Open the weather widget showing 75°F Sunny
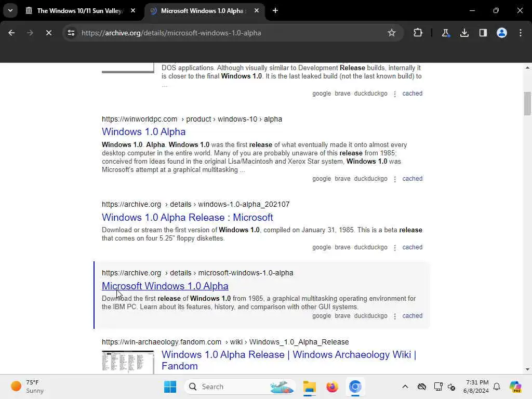The width and height of the screenshot is (532, 399). pyautogui.click(x=27, y=387)
